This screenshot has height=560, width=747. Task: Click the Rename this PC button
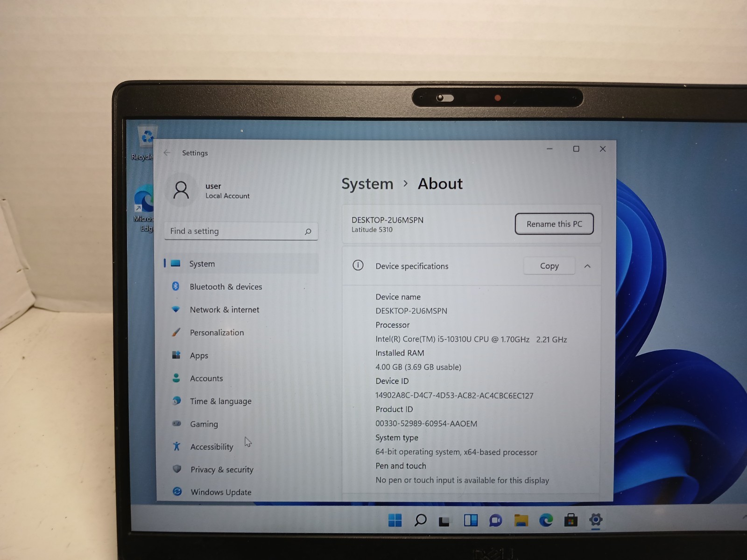pyautogui.click(x=554, y=224)
